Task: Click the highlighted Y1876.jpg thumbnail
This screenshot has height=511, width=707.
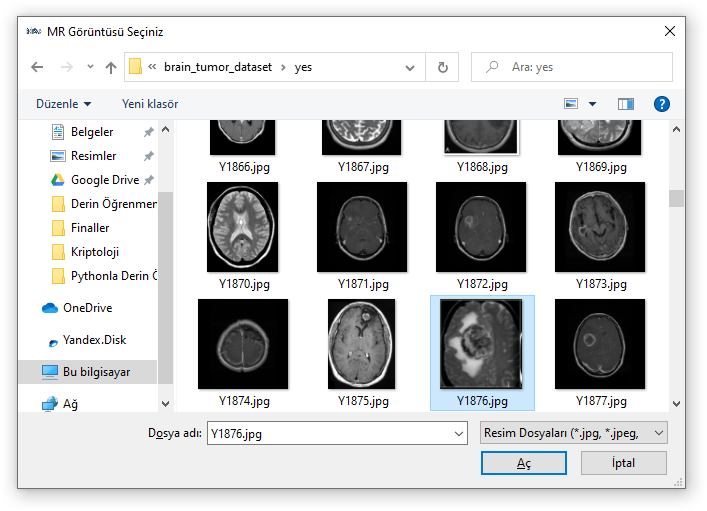Action: coord(481,344)
